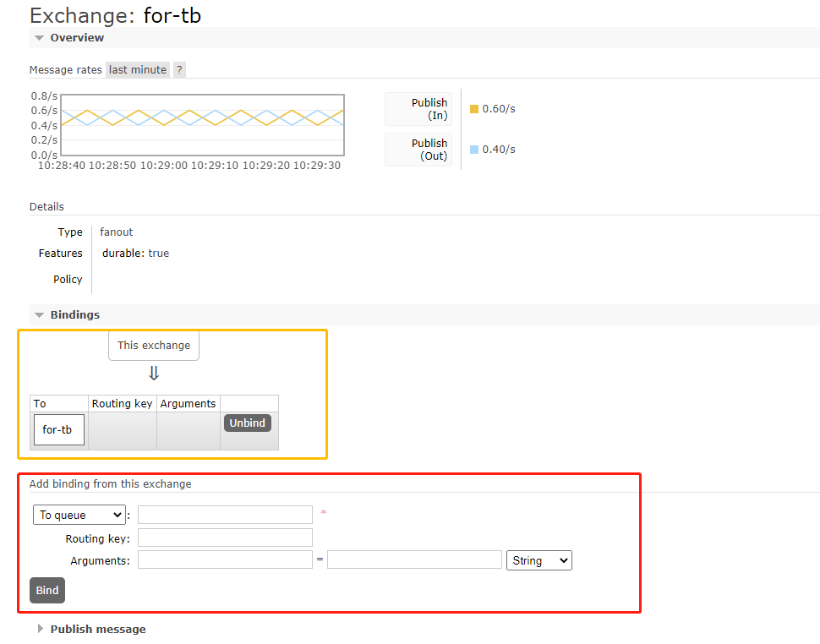Click the 'This exchange' box
The height and width of the screenshot is (644, 820).
point(154,346)
